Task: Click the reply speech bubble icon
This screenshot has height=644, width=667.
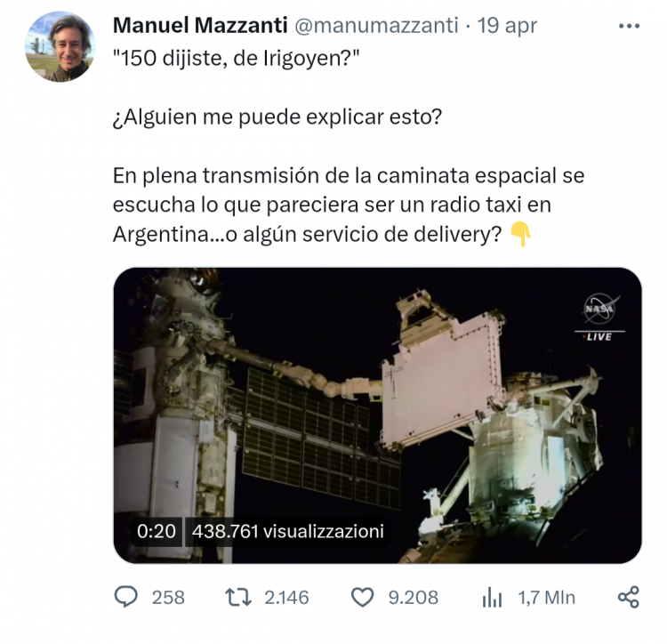Action: (126, 597)
